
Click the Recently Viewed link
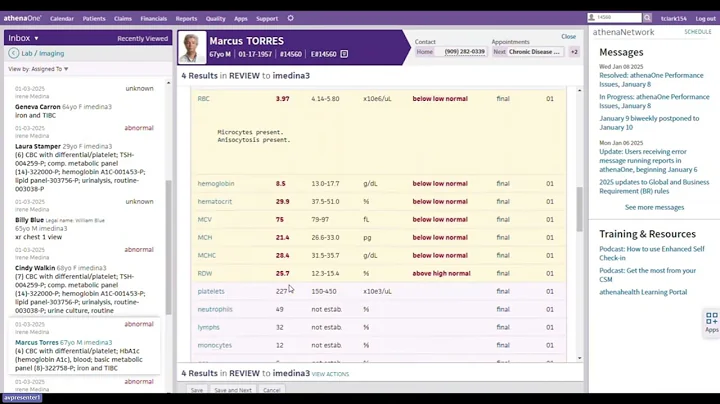142,39
